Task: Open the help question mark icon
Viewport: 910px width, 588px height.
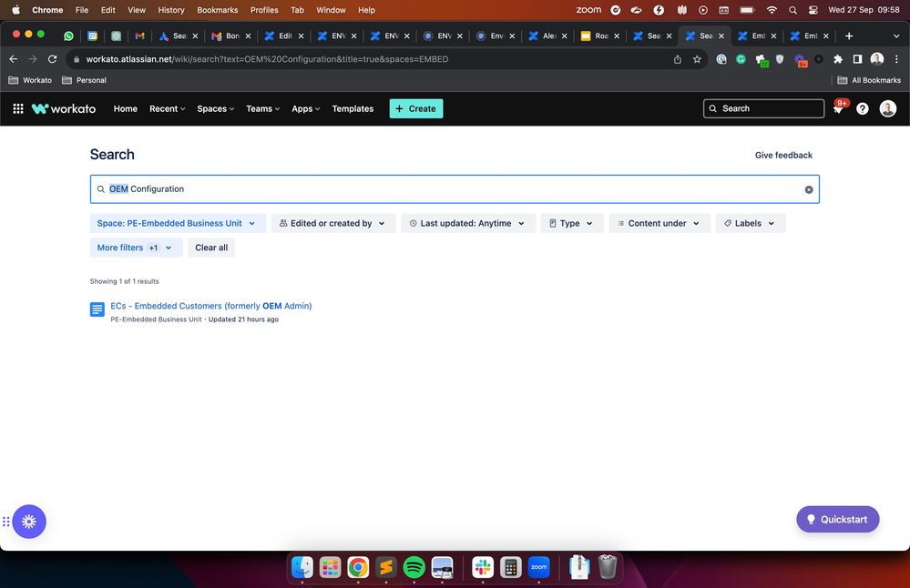Action: 863,108
